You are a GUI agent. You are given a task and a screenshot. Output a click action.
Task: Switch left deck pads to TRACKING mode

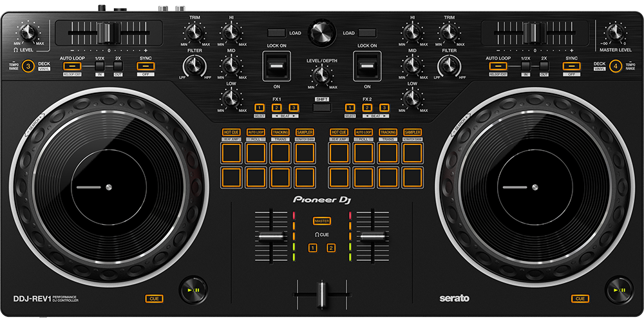click(x=280, y=132)
